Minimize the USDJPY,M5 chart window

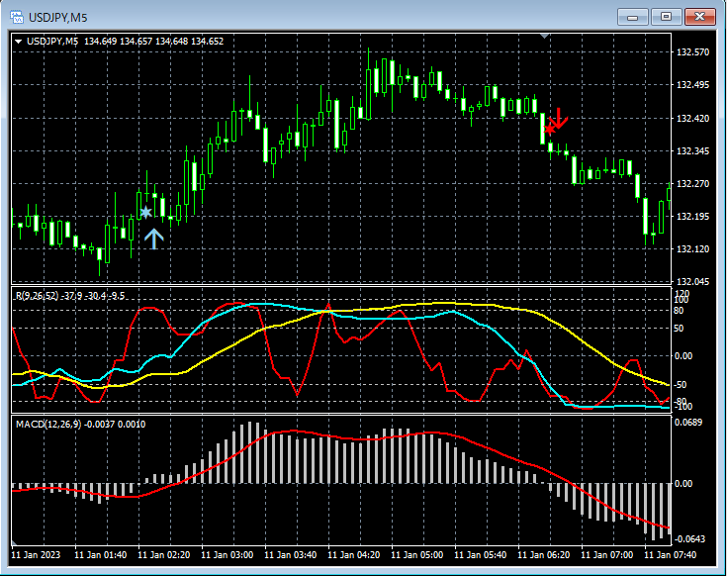(633, 16)
